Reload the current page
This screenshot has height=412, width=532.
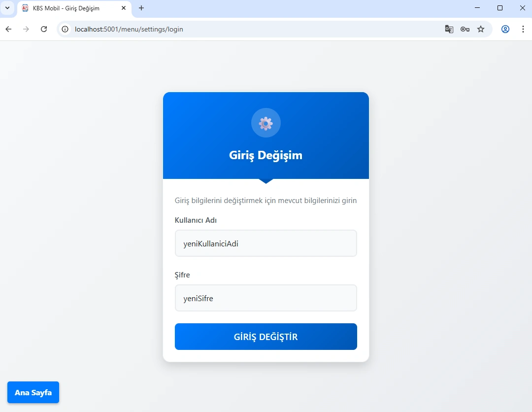tap(44, 29)
